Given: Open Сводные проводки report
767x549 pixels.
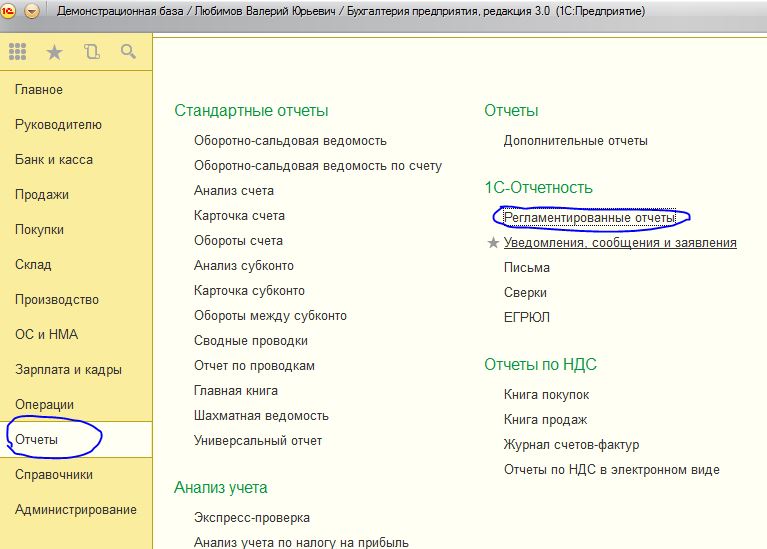Looking at the screenshot, I should point(250,341).
